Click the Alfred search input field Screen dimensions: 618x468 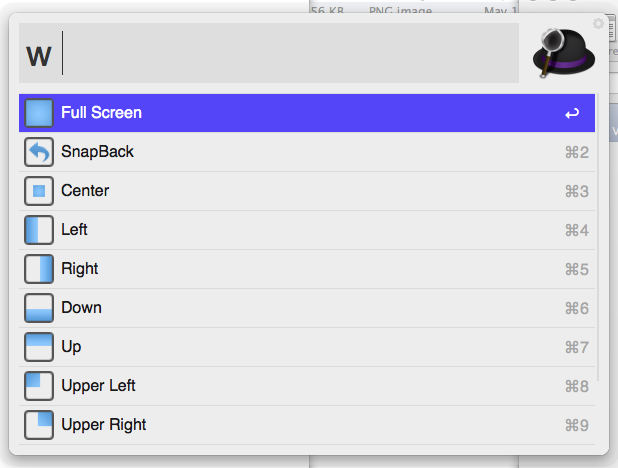tap(280, 54)
